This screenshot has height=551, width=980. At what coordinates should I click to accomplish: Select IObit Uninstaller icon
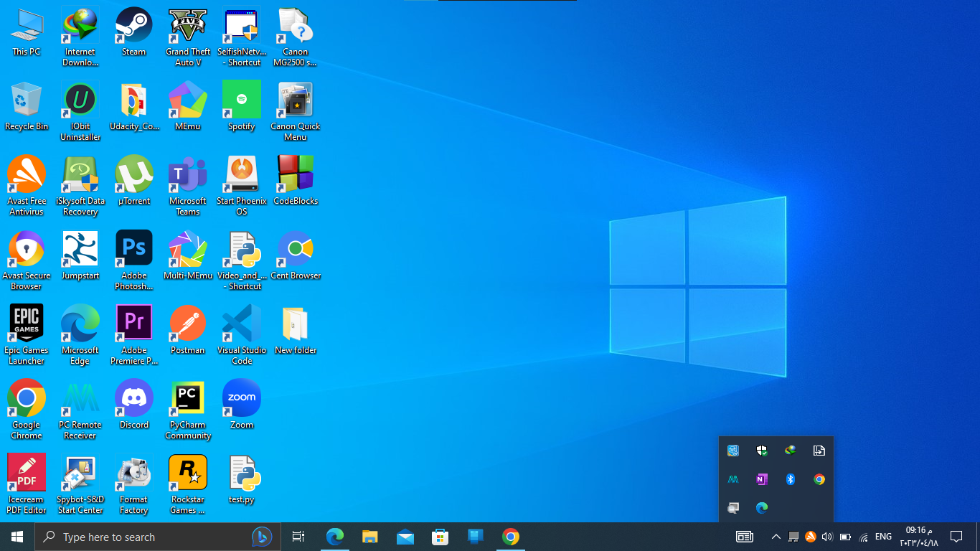(x=80, y=112)
